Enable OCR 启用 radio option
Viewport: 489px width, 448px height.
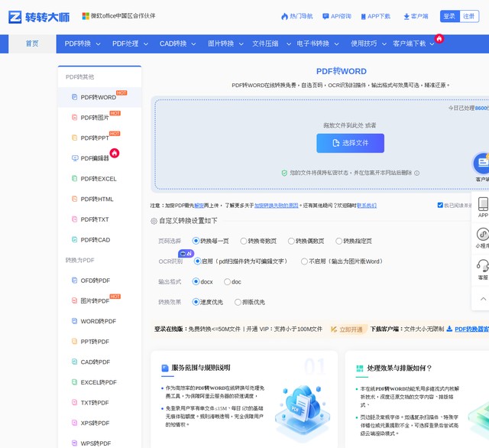[197, 261]
